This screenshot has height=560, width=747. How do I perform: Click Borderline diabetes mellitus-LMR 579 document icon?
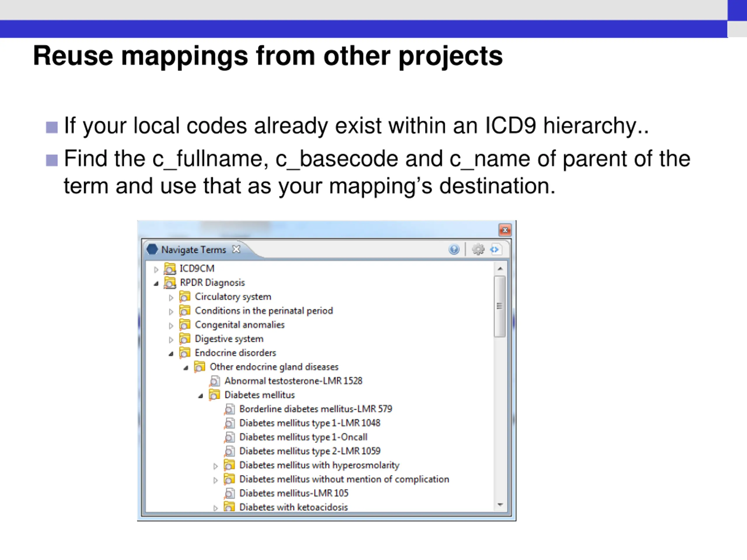[x=229, y=409]
